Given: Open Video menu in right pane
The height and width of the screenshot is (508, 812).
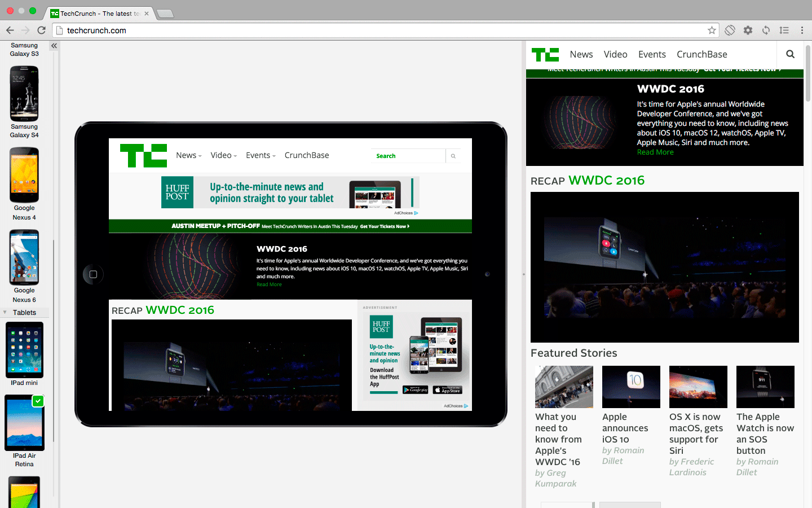Looking at the screenshot, I should click(x=615, y=54).
